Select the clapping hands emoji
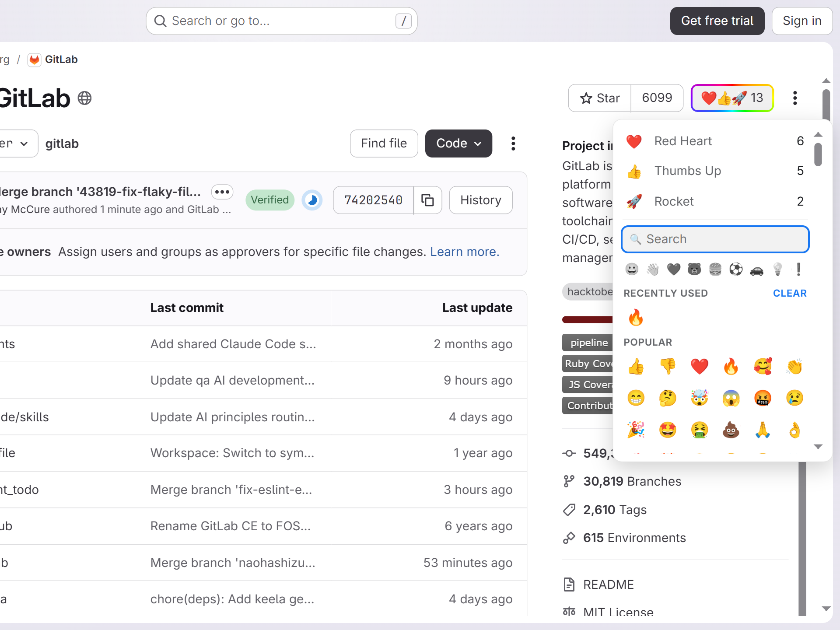 [794, 366]
